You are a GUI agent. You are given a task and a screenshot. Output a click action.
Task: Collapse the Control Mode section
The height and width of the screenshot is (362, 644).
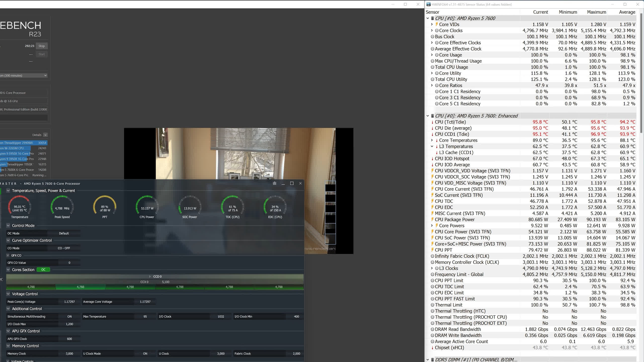[x=8, y=225]
